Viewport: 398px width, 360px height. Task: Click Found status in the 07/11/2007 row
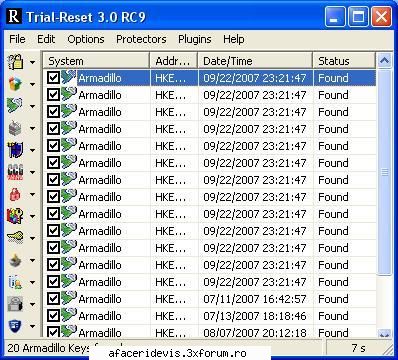coord(333,299)
